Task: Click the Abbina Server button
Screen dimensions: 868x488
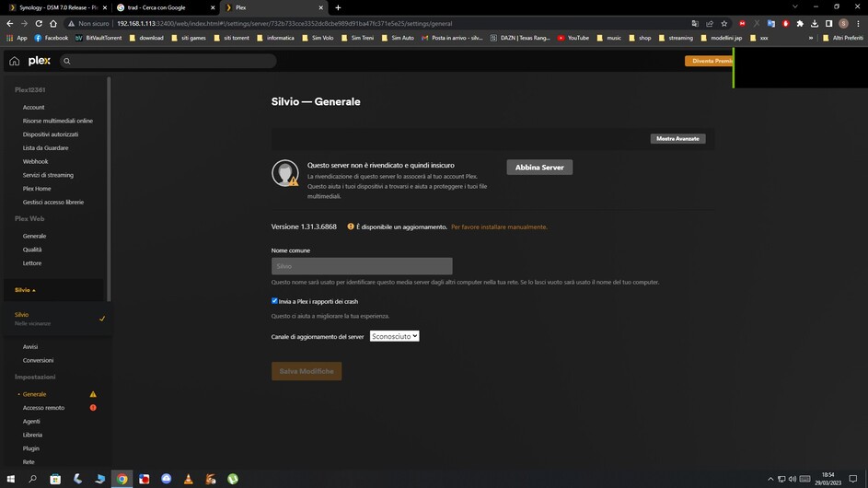Action: (x=539, y=168)
